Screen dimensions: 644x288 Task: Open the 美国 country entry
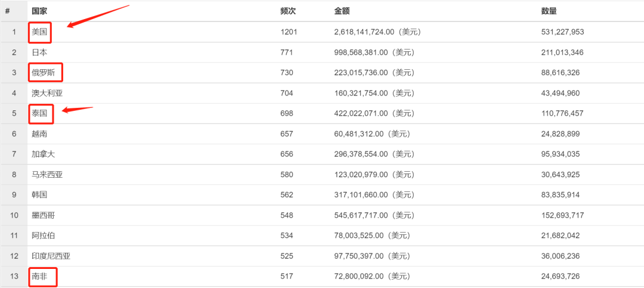pos(39,32)
